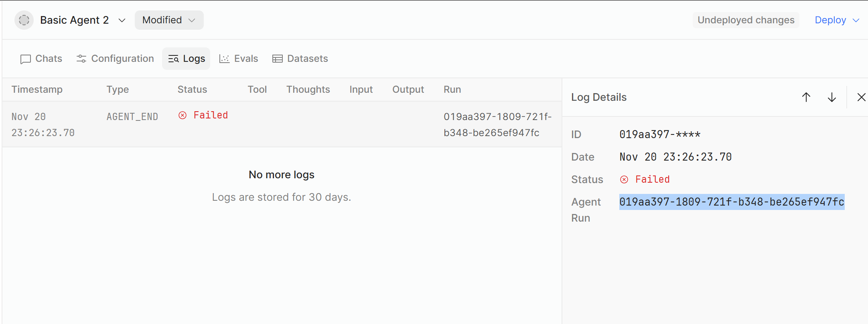
Task: Expand the Deploy dropdown arrow
Action: 856,20
